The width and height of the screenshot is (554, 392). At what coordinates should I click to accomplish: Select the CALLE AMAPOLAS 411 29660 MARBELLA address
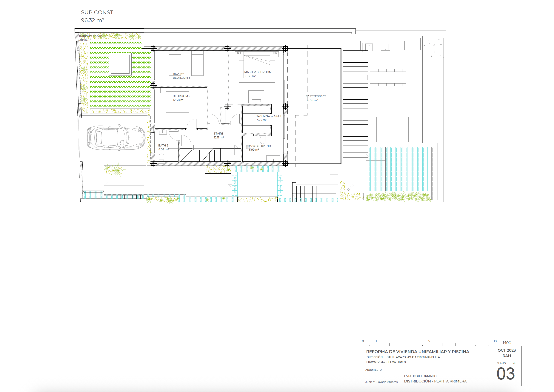(413, 357)
